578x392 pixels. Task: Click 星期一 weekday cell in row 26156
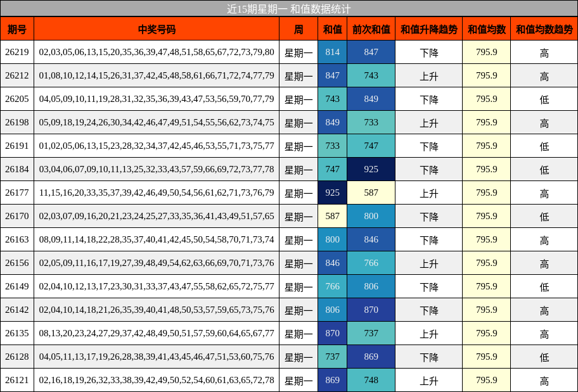[x=299, y=263]
